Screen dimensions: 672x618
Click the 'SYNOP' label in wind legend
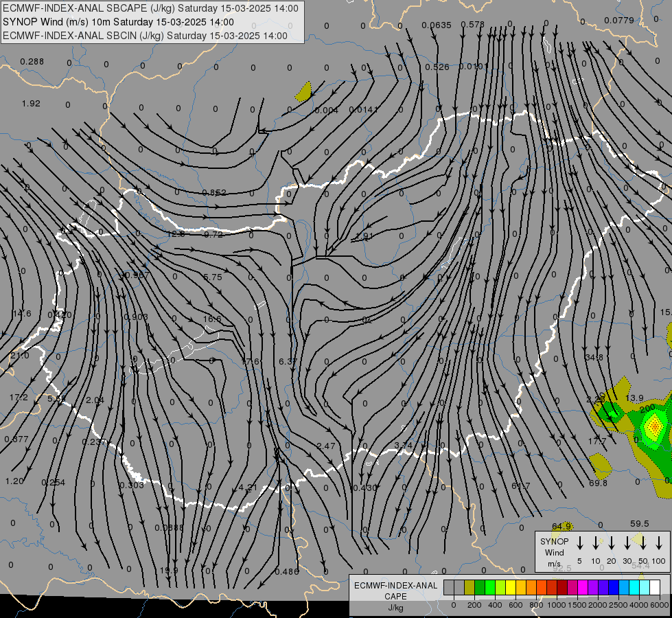pos(554,541)
